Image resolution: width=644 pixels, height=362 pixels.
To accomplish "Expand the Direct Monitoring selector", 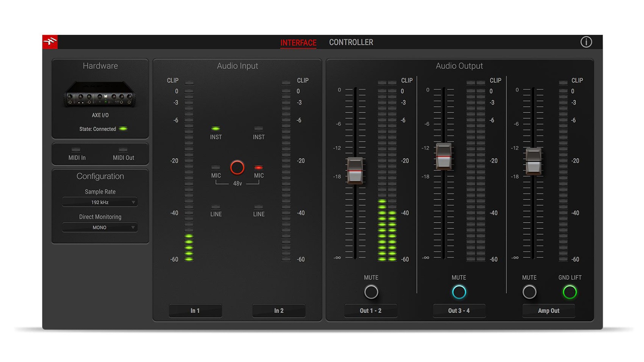I will 100,228.
